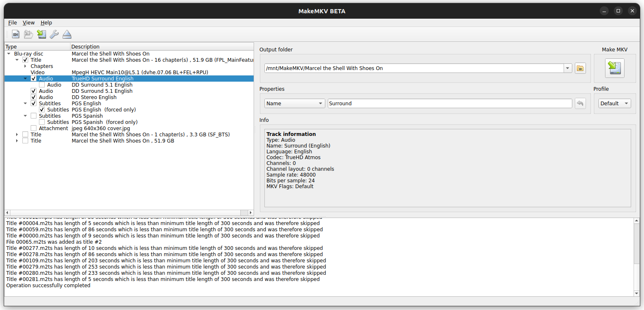Click the tree horizontal scrollbar right arrow
This screenshot has height=310, width=644.
pos(251,213)
